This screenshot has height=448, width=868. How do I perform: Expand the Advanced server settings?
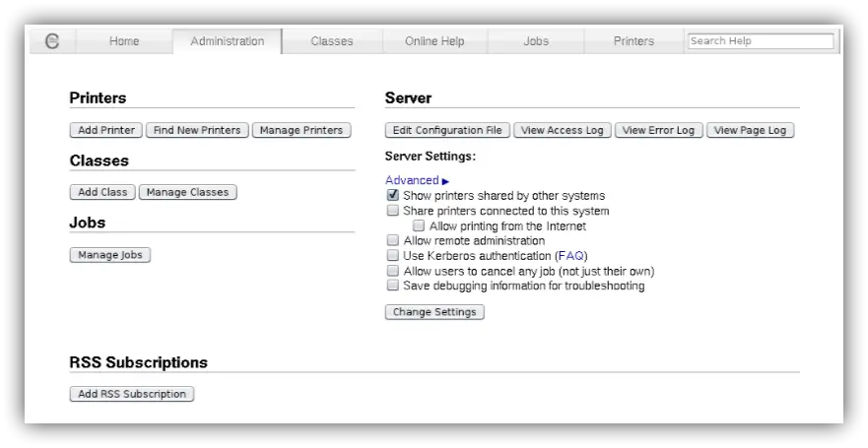coord(418,180)
